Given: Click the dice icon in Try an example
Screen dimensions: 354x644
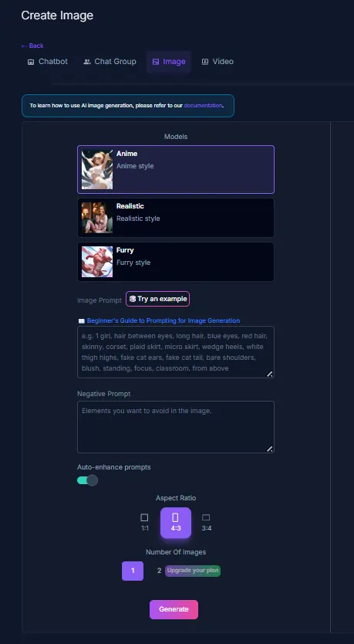Looking at the screenshot, I should (133, 299).
